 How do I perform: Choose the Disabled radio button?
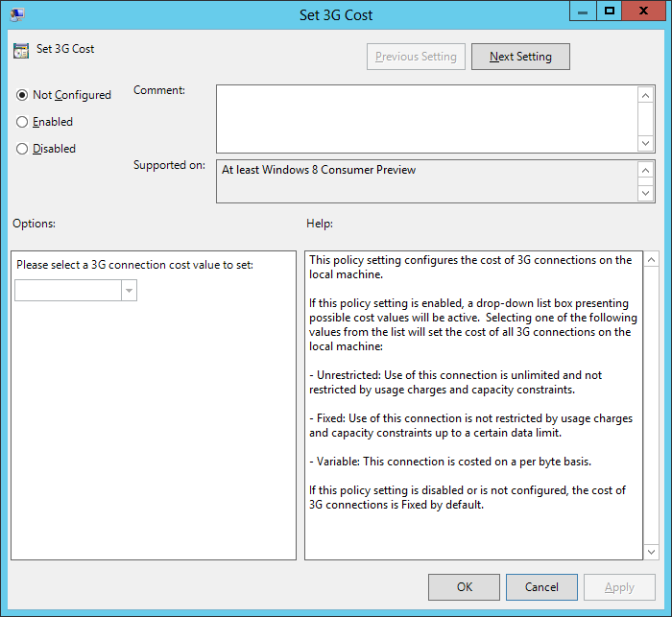[22, 149]
